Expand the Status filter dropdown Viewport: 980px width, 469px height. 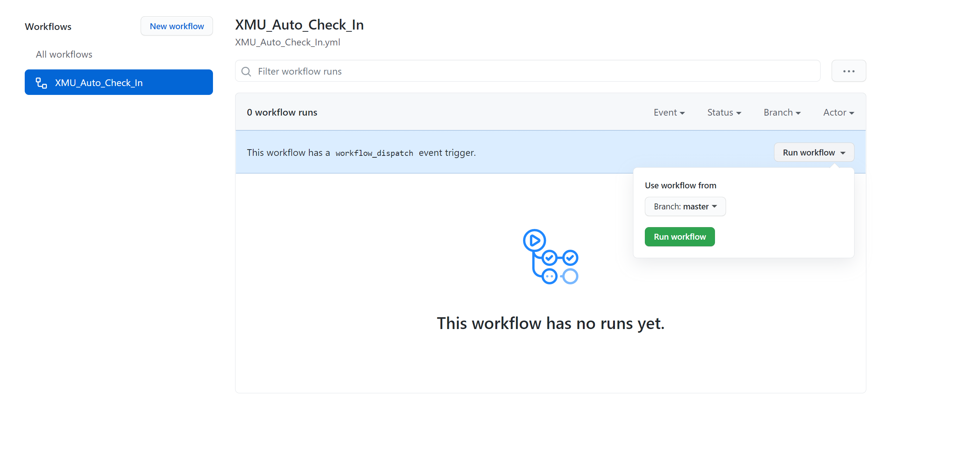pyautogui.click(x=723, y=113)
